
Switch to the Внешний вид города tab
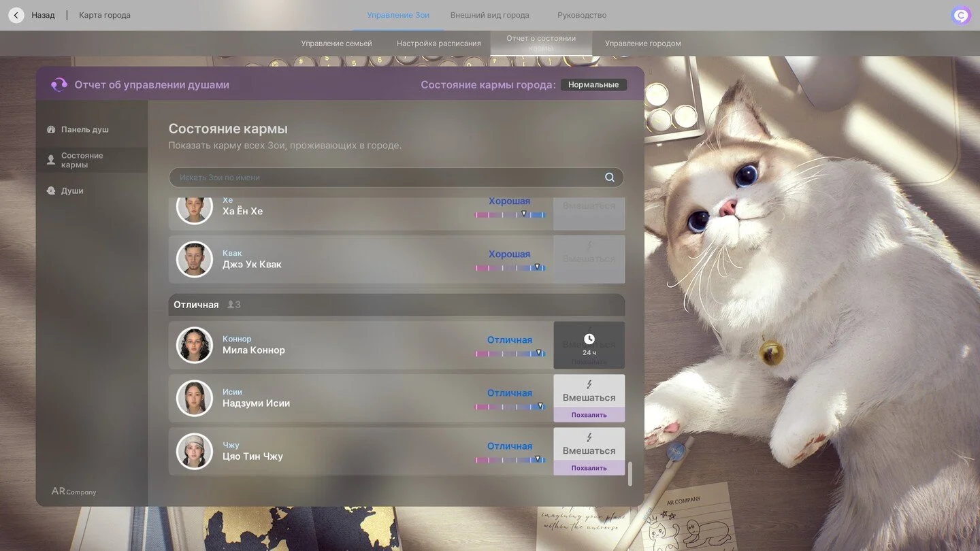pyautogui.click(x=489, y=15)
